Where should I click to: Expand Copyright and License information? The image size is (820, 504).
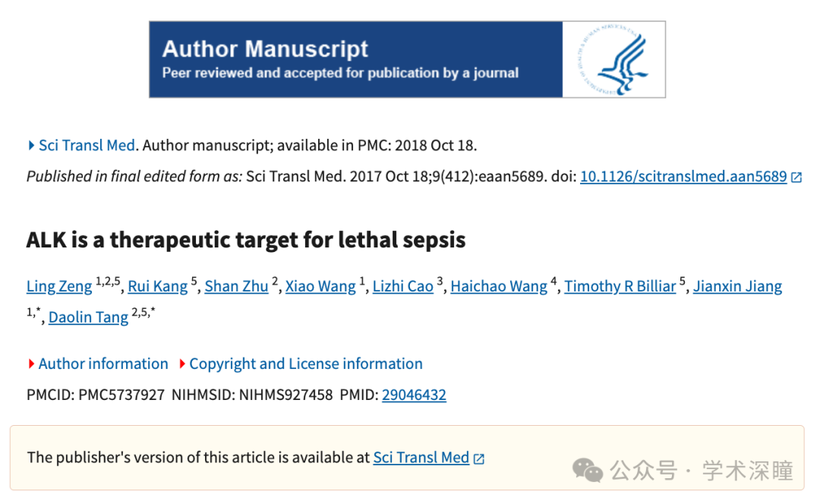(301, 364)
